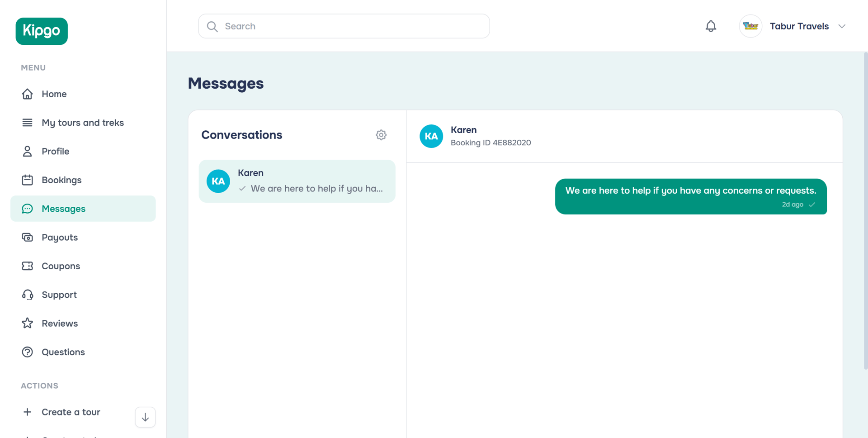Viewport: 868px width, 438px height.
Task: Click the Tabur Travels profile avatar
Action: pos(750,26)
